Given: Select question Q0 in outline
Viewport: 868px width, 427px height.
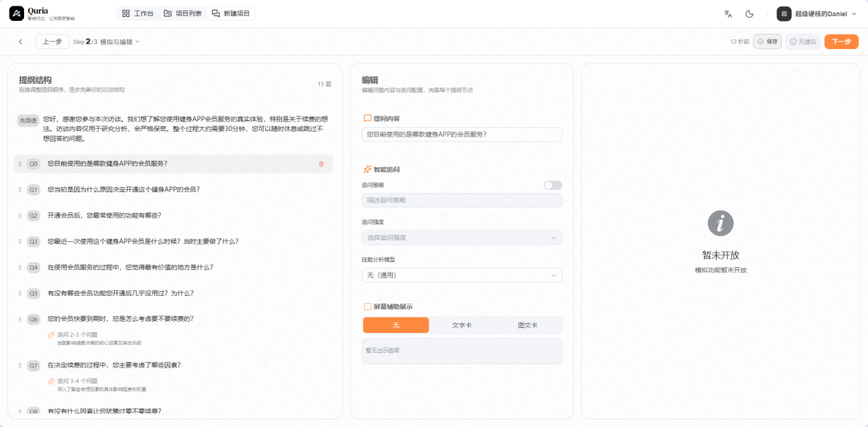Looking at the screenshot, I should pyautogui.click(x=174, y=164).
